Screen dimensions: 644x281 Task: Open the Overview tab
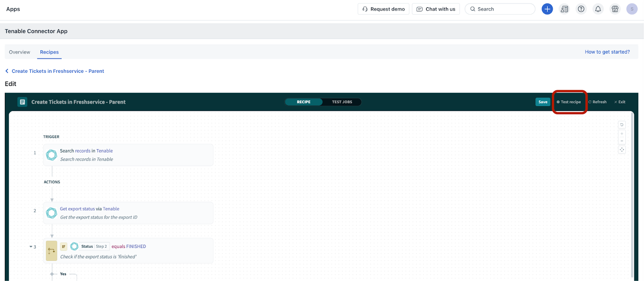click(20, 52)
